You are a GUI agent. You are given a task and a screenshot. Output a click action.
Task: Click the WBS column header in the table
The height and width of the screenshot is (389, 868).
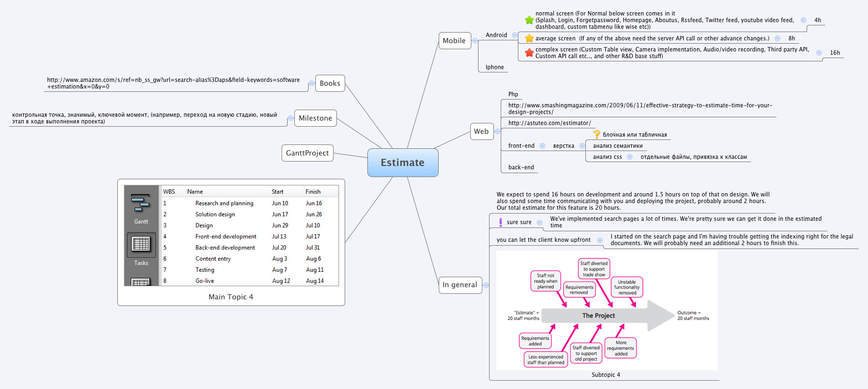[x=169, y=191]
